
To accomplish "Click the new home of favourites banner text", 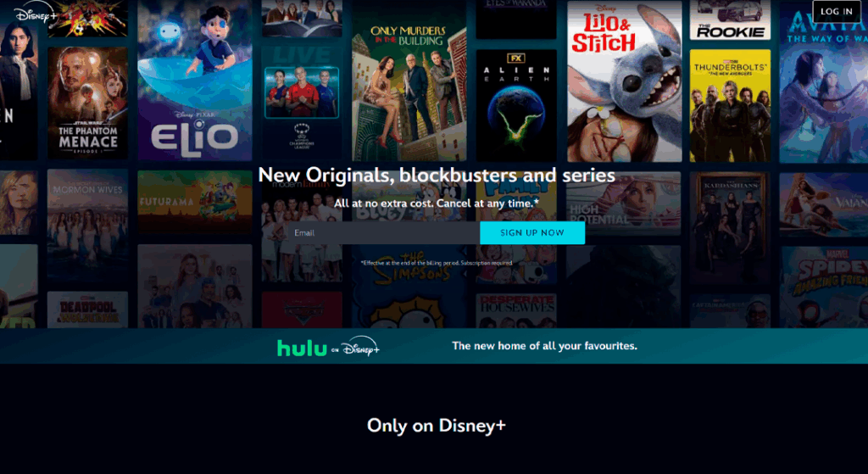I will (544, 346).
